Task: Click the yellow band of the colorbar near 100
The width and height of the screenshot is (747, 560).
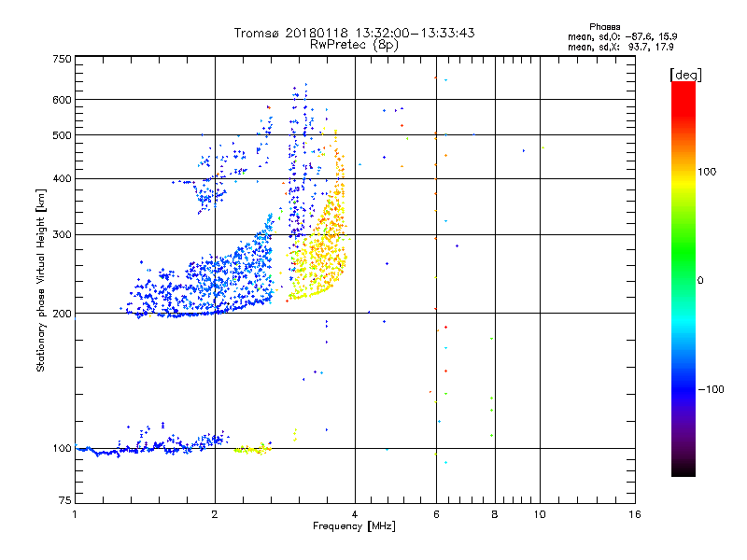Action: point(684,183)
